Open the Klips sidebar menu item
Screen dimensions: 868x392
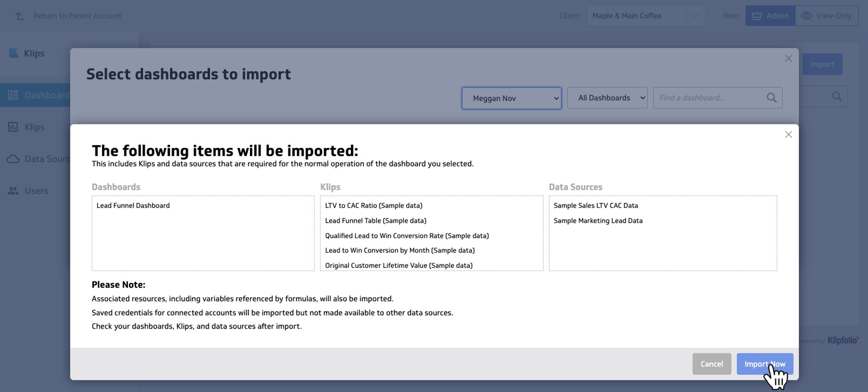[35, 127]
